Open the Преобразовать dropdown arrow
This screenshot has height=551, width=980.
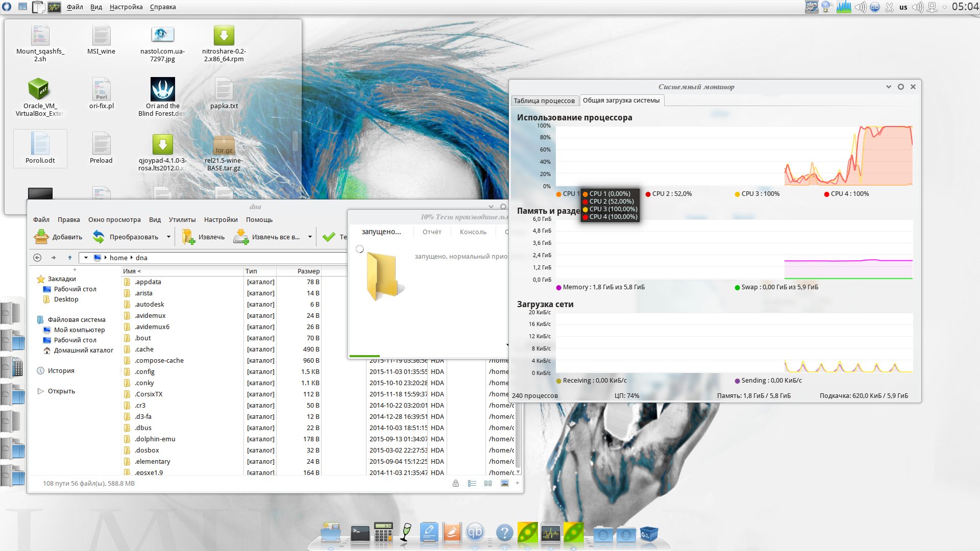[168, 237]
